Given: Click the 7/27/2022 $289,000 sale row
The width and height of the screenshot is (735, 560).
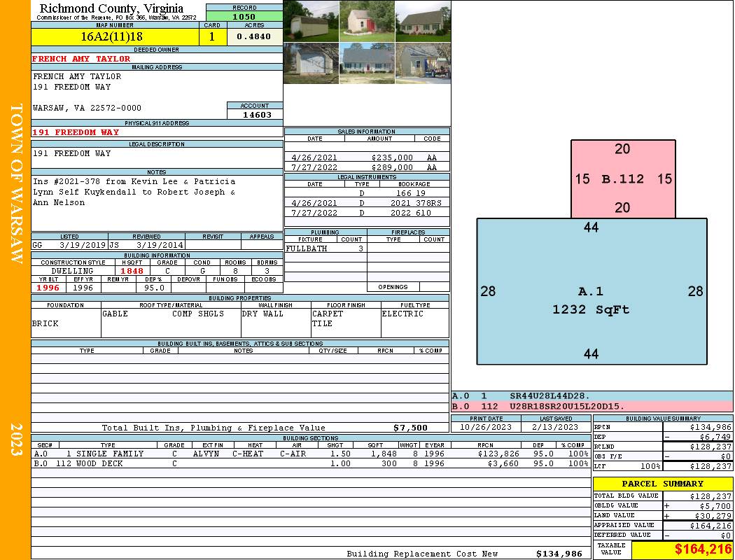Looking at the screenshot, I should coord(367,167).
